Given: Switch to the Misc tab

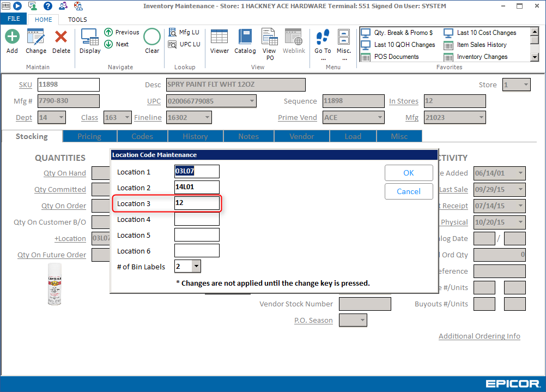Looking at the screenshot, I should click(399, 136).
